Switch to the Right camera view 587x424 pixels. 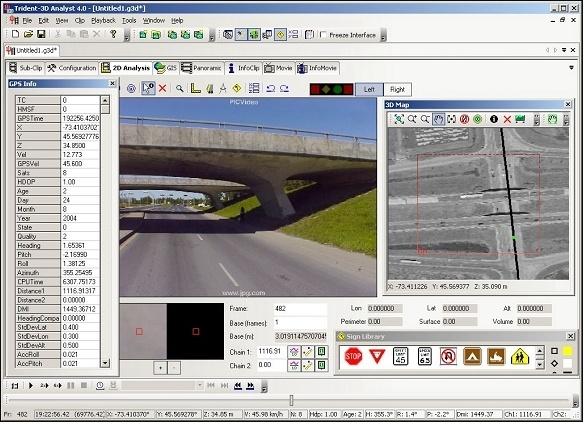click(397, 89)
